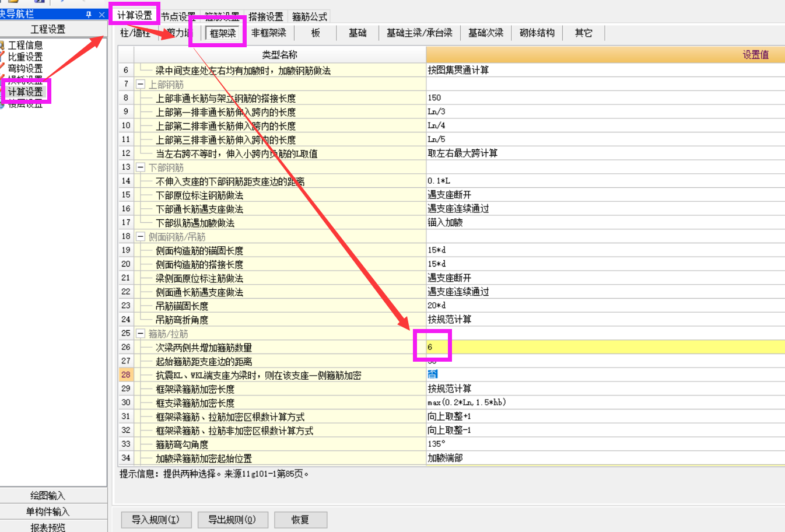Collapse the 箍筋/拉筋 group
This screenshot has height=532, width=785.
pos(141,334)
